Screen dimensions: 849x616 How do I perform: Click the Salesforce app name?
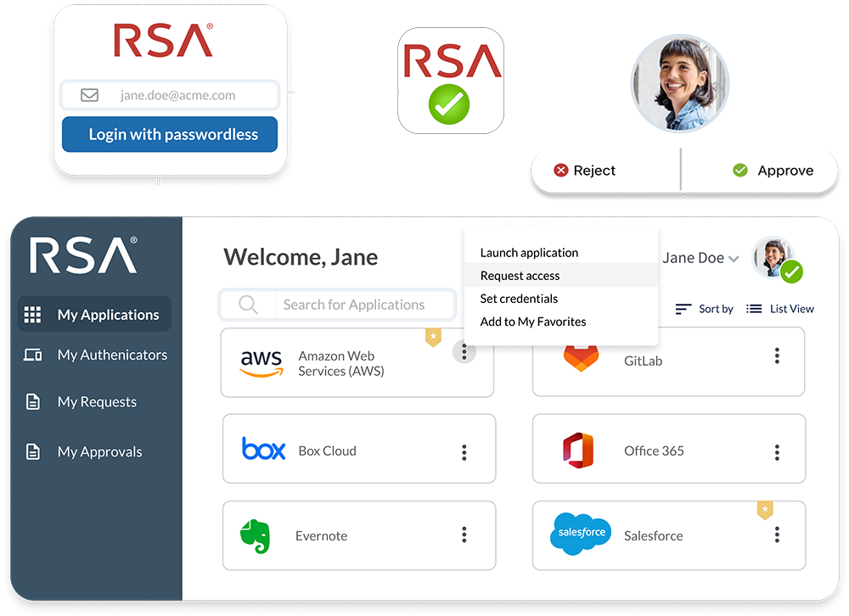point(653,536)
